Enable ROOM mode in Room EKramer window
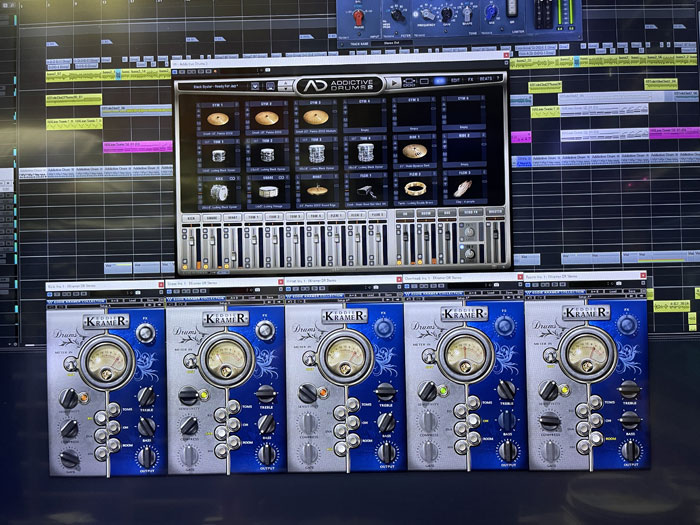 click(596, 438)
